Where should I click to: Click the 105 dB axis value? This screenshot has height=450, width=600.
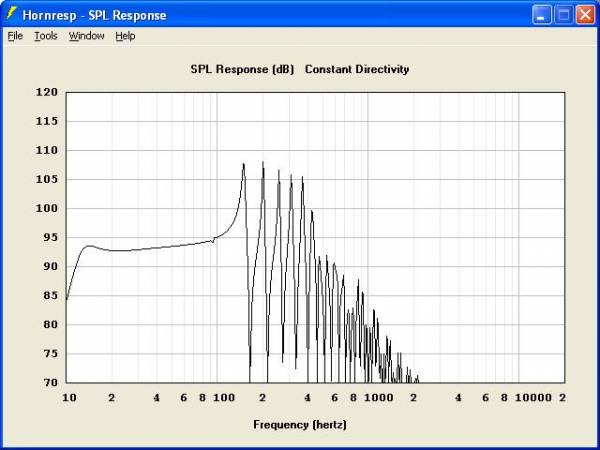[x=46, y=179]
